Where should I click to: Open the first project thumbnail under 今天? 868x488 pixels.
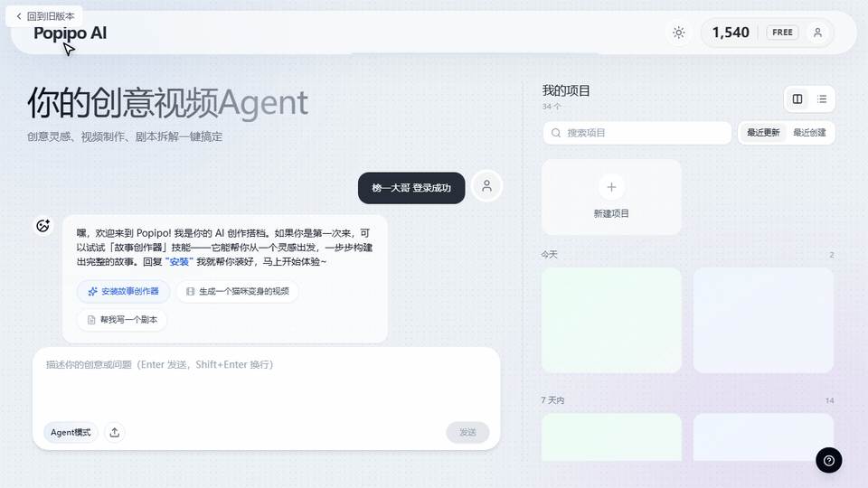[611, 319]
